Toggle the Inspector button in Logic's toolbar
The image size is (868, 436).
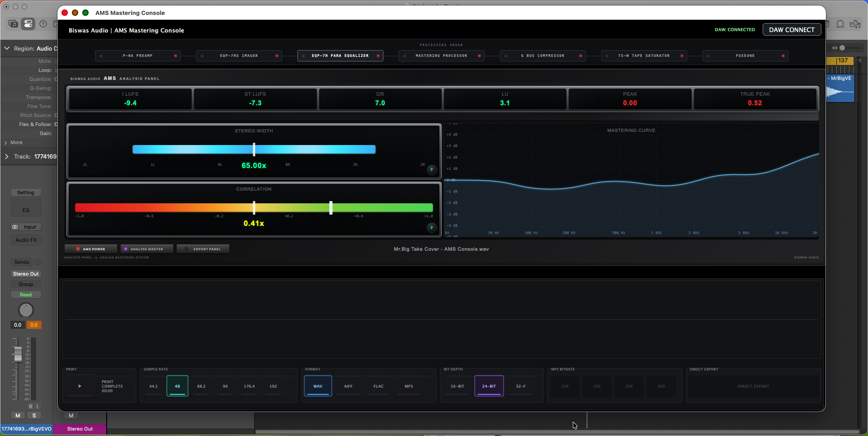click(28, 24)
